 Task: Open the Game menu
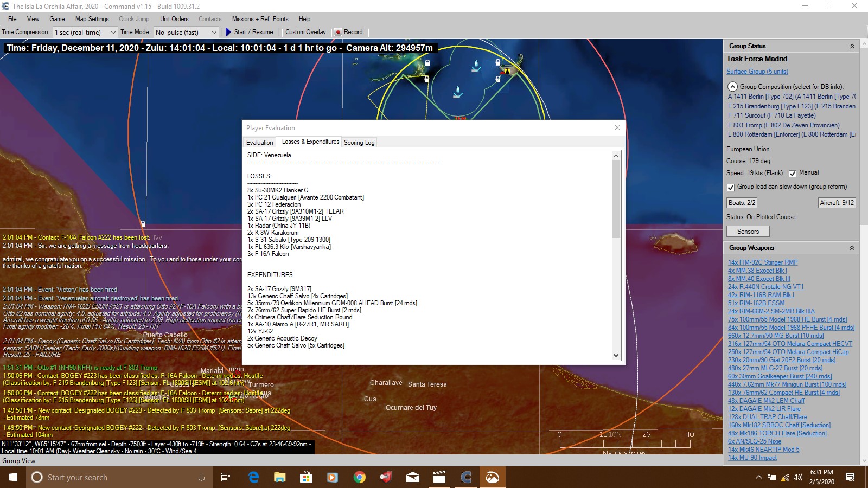tap(57, 19)
